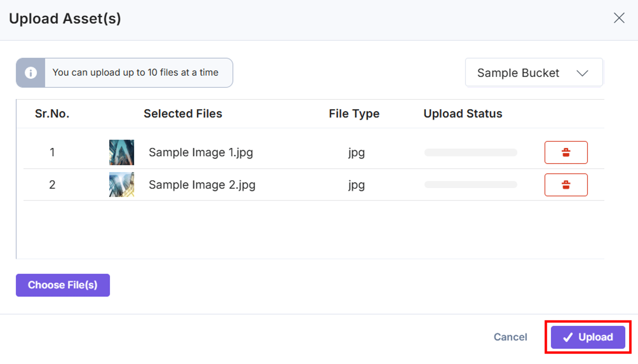Viewport: 638px width, 364px height.
Task: Close the Upload Asset(s) dialog
Action: [619, 18]
